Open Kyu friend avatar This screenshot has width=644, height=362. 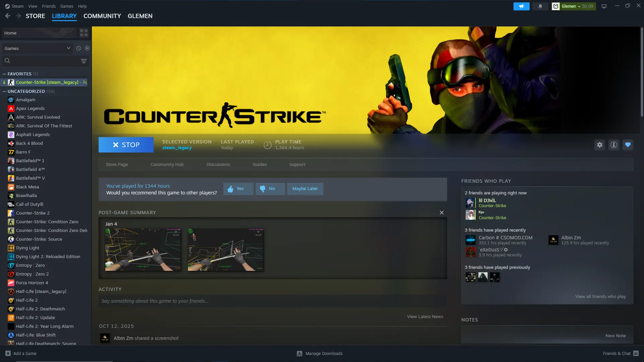[470, 215]
